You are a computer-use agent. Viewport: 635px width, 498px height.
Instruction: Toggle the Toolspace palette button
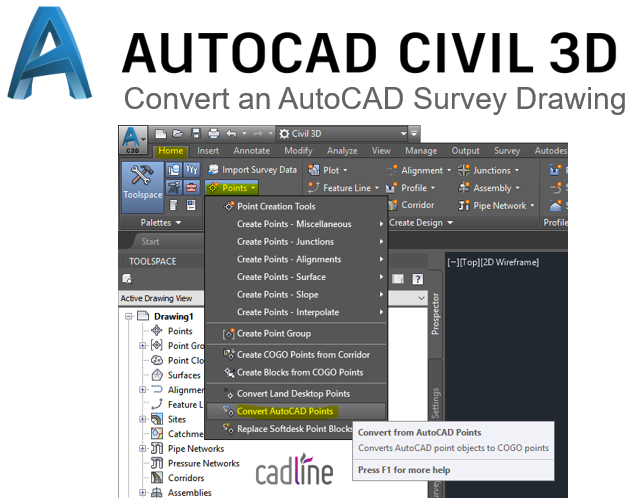tap(143, 187)
